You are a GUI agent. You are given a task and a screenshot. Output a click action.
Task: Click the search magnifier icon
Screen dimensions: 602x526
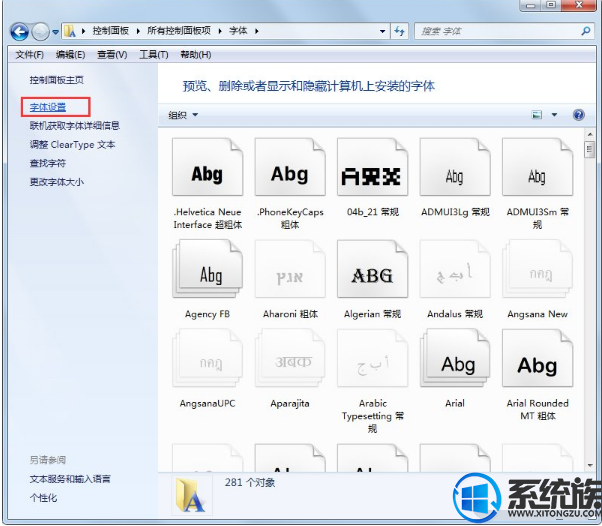[586, 31]
